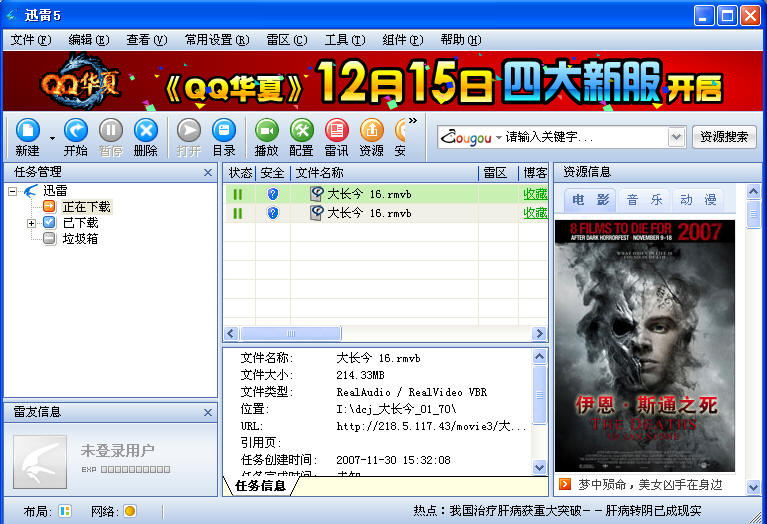Open the 常用设置 menu
The height and width of the screenshot is (524, 767).
coord(217,40)
